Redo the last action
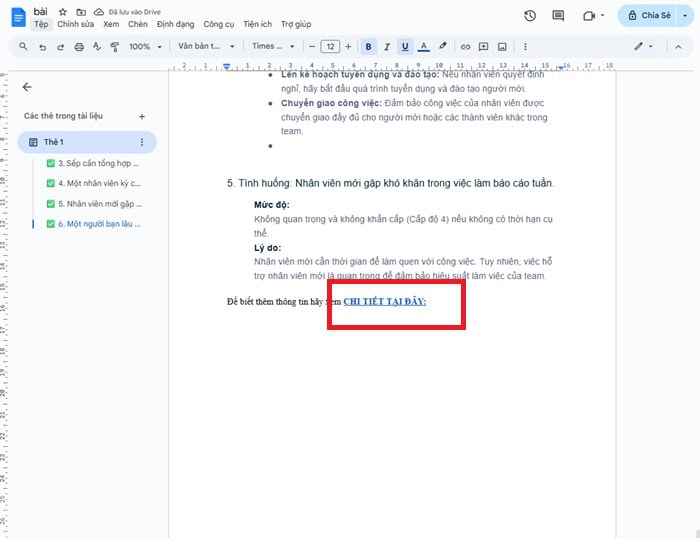700x538 pixels. click(60, 46)
